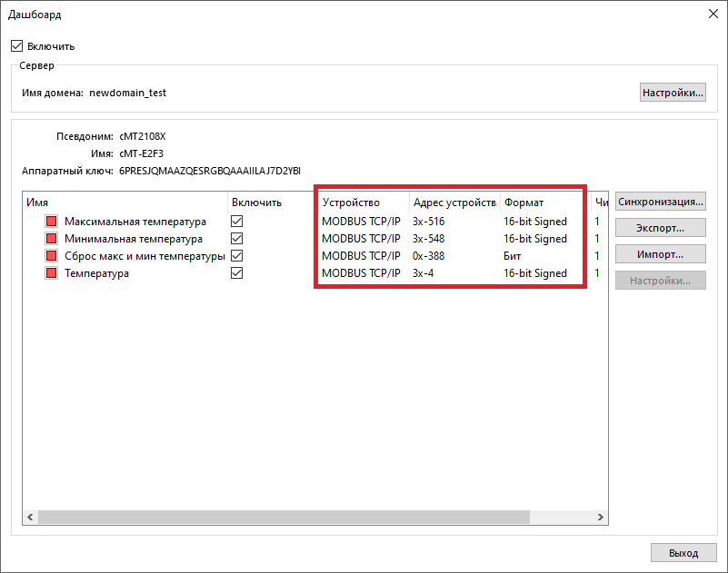Click Выход to exit dialog
The height and width of the screenshot is (573, 728).
click(x=683, y=553)
